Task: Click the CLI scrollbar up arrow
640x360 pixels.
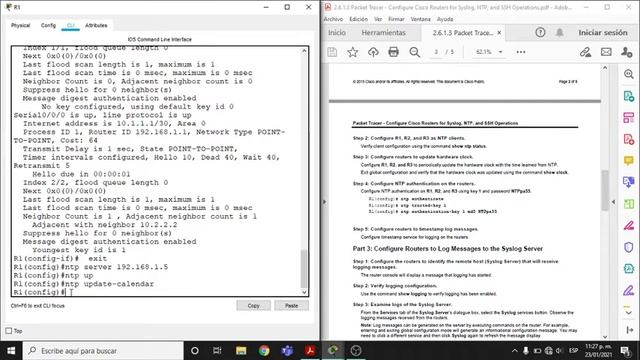Action: point(304,51)
